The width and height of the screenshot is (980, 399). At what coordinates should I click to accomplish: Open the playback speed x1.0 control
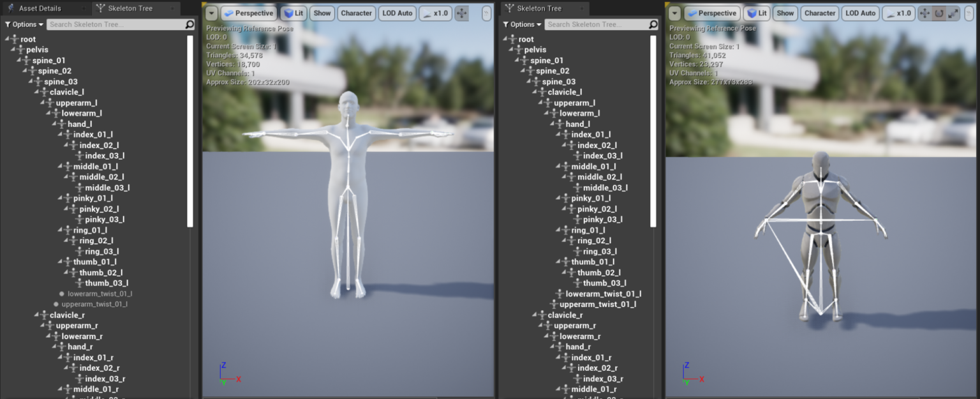tap(434, 13)
